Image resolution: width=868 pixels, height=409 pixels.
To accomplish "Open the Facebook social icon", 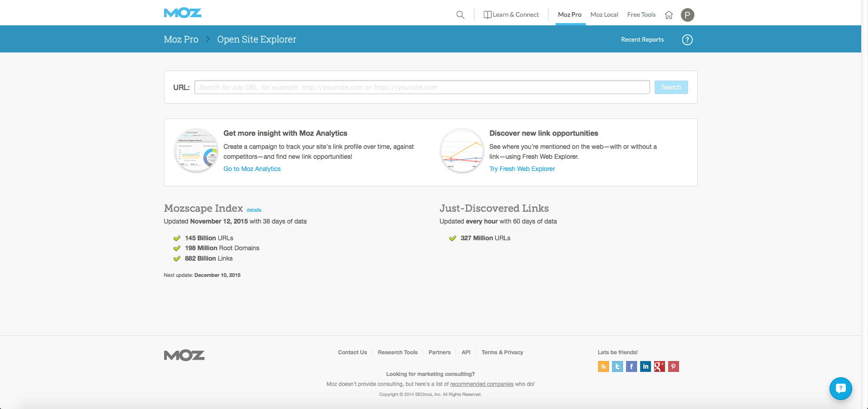I will tap(632, 366).
